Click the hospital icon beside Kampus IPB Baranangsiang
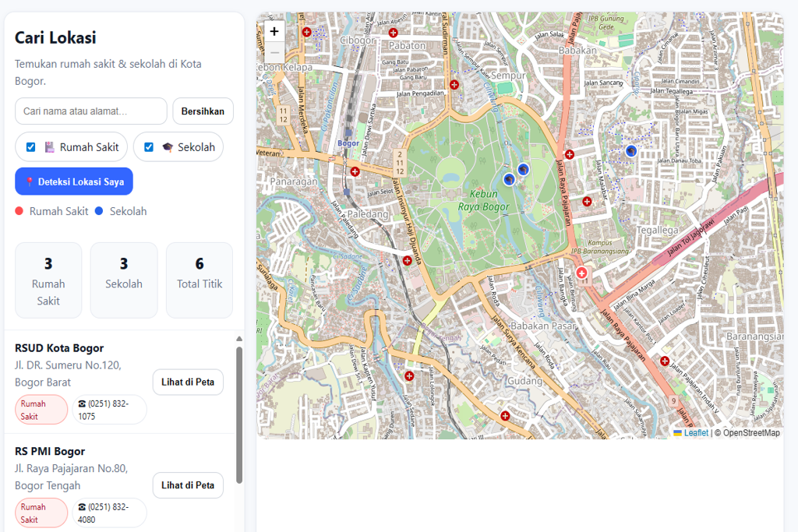The height and width of the screenshot is (532, 798). click(x=581, y=273)
